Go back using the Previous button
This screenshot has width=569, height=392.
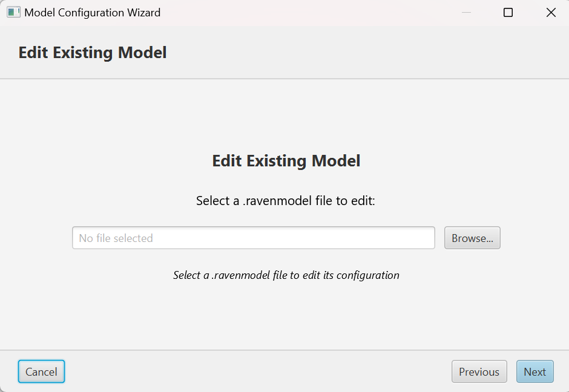[x=479, y=371]
